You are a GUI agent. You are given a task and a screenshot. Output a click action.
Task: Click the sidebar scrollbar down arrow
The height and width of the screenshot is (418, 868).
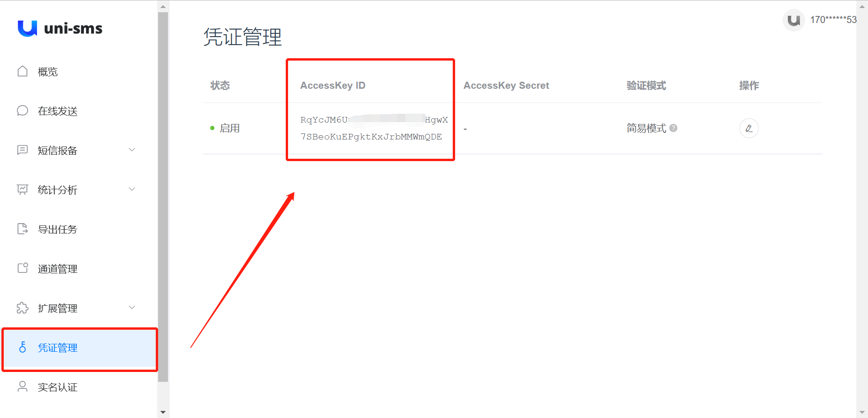point(163,412)
